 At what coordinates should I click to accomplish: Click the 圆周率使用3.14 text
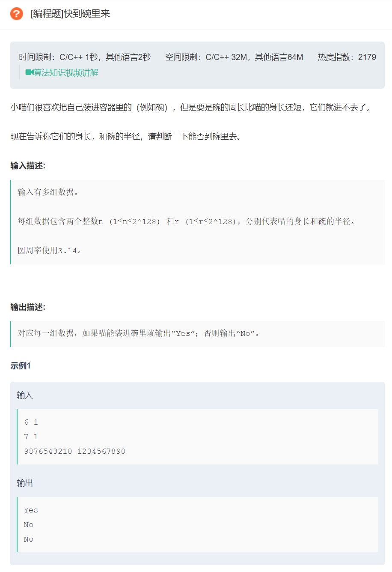pos(50,251)
